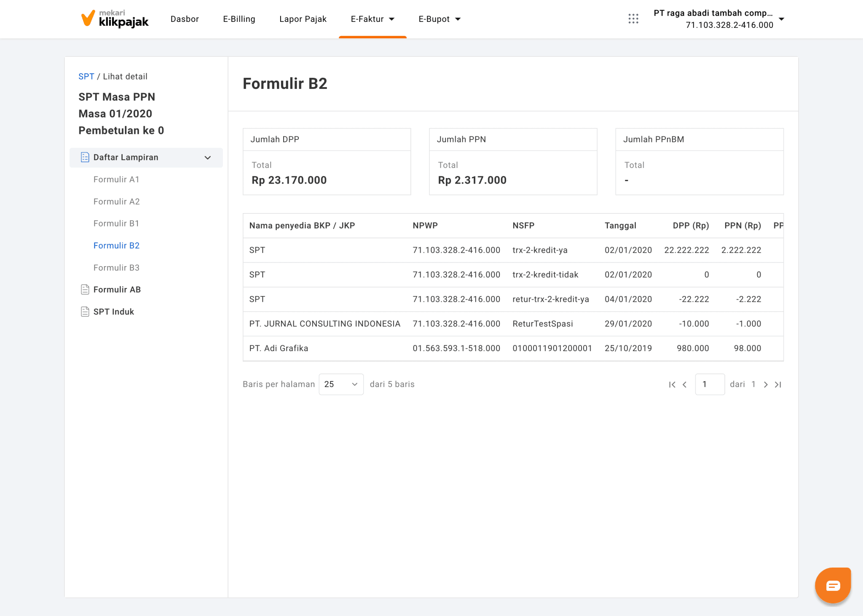This screenshot has width=863, height=616.
Task: Expand the E-Bupot menu dropdown
Action: tap(440, 19)
